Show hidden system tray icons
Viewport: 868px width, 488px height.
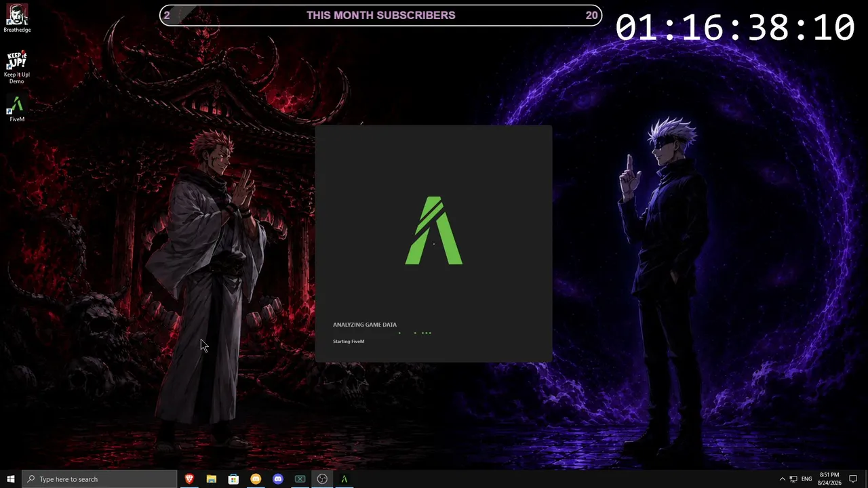point(782,479)
